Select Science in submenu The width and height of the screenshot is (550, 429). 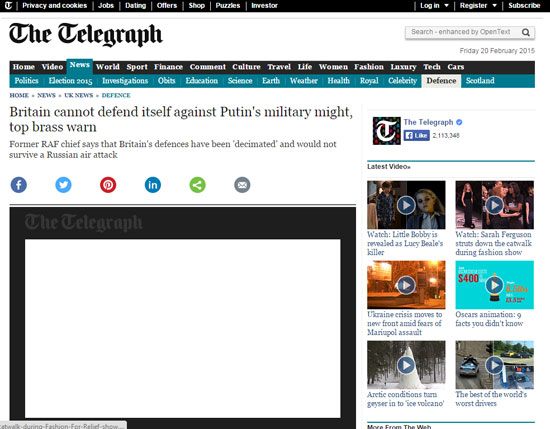(240, 81)
